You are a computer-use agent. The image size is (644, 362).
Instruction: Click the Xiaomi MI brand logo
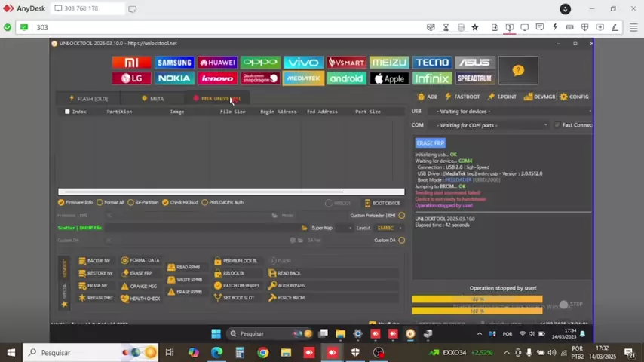pos(131,63)
